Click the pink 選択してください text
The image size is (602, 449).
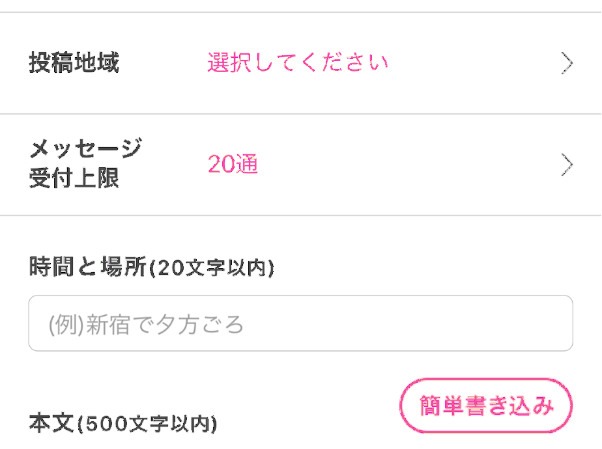point(297,64)
